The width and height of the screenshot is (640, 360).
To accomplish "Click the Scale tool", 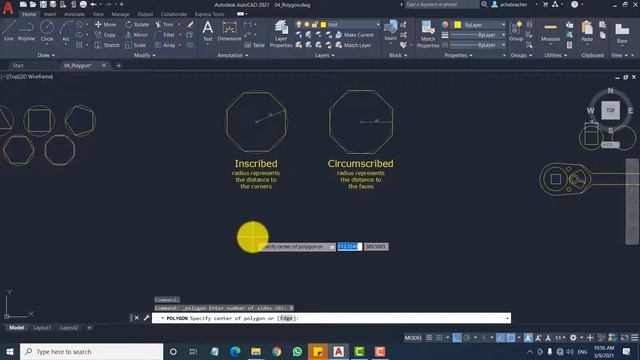I will tap(136, 45).
